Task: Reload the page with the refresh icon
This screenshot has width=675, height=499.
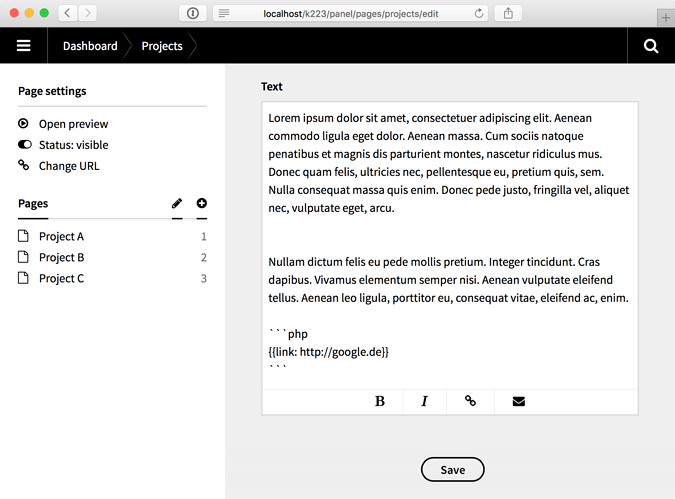Action: [x=479, y=13]
